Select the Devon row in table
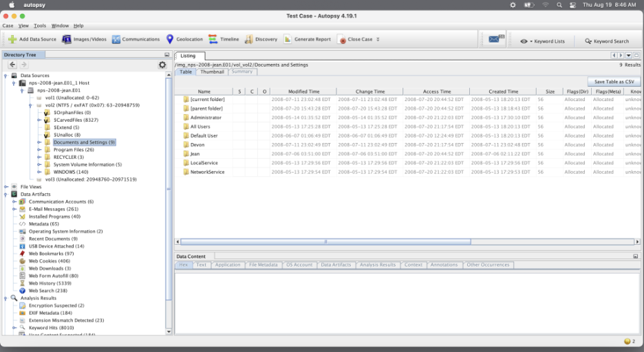The height and width of the screenshot is (352, 644). click(408, 145)
